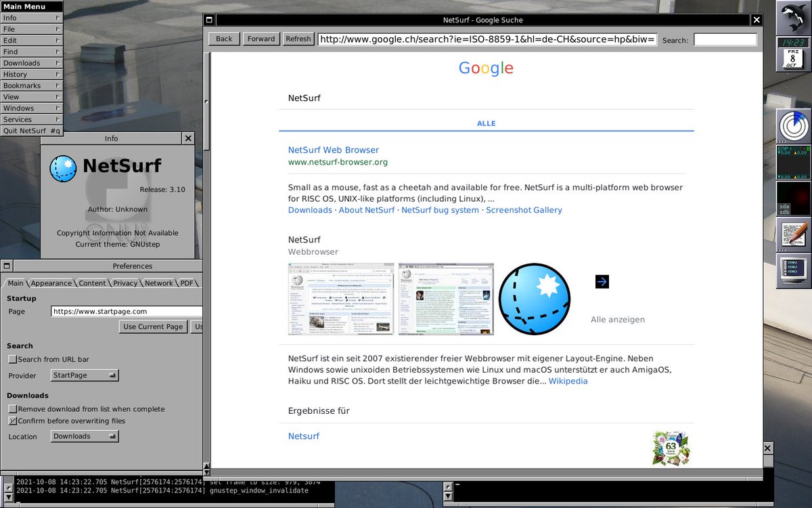
Task: Edit the Startup Page field
Action: pos(127,312)
